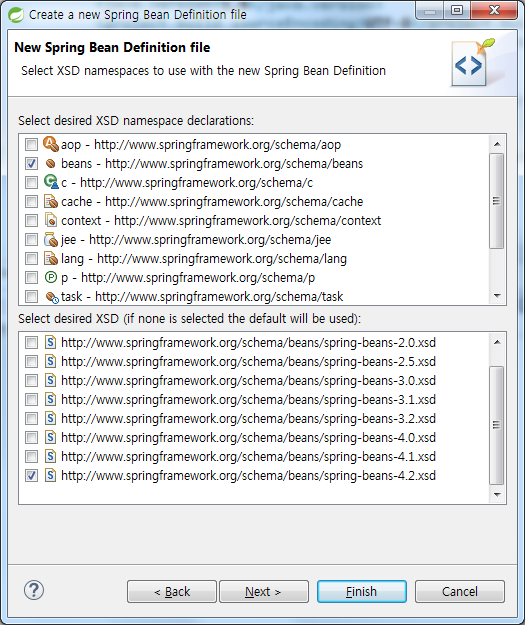Click the XSD list scrollbar thumb
Viewport: 525px width, 625px height.
[x=497, y=425]
